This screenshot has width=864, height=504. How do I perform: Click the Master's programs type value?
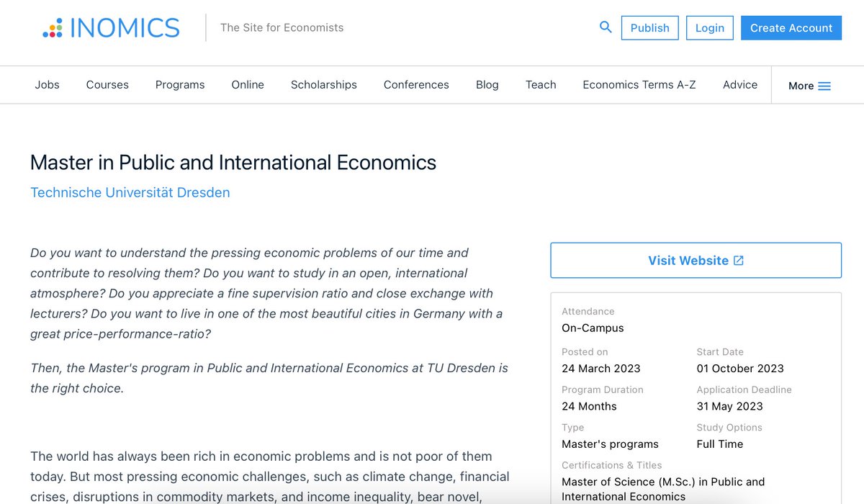tap(610, 444)
